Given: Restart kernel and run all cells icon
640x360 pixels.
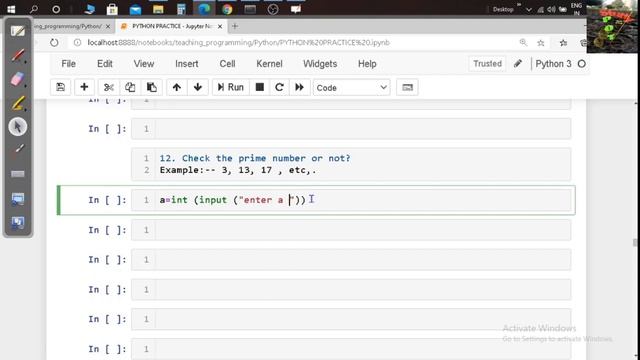Looking at the screenshot, I should [300, 87].
